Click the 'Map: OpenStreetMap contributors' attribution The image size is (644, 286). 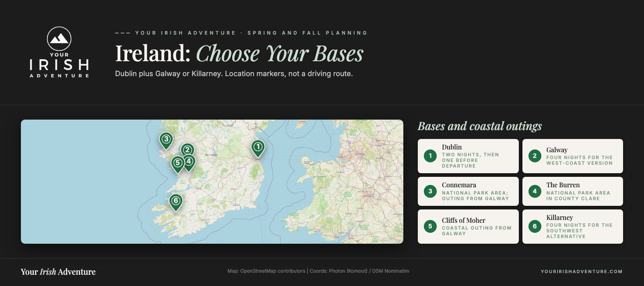coord(266,271)
